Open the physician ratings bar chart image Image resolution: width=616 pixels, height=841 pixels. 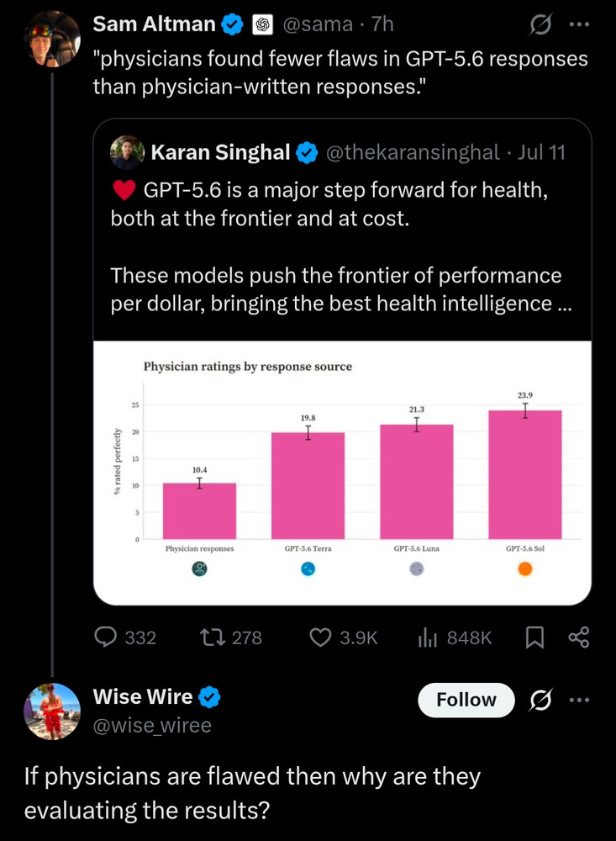pos(343,473)
